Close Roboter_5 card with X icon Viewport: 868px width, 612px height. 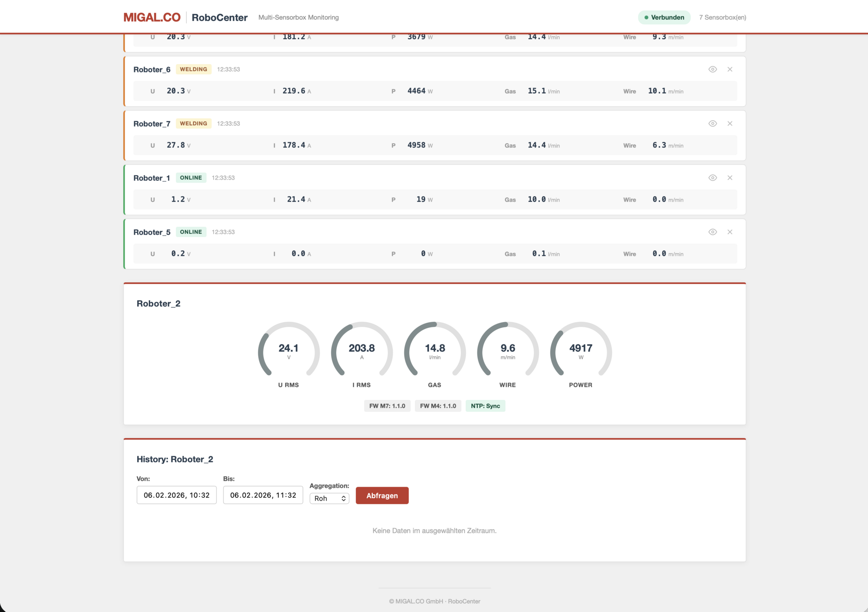[x=730, y=232]
